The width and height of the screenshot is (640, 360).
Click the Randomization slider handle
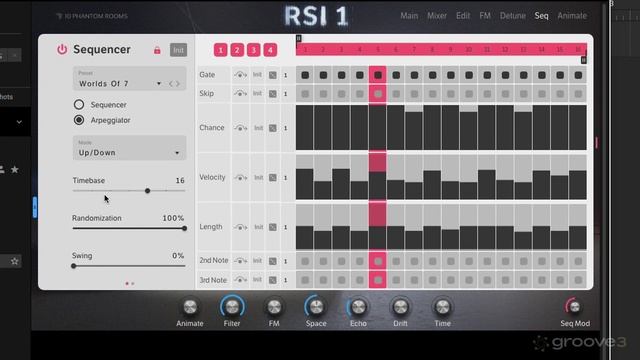184,228
